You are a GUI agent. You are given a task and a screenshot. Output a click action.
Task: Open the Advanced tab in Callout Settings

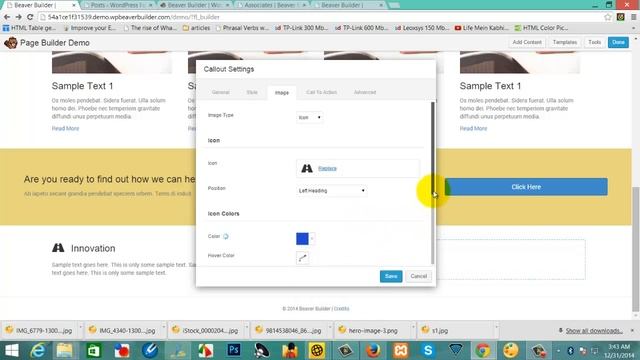coord(365,92)
